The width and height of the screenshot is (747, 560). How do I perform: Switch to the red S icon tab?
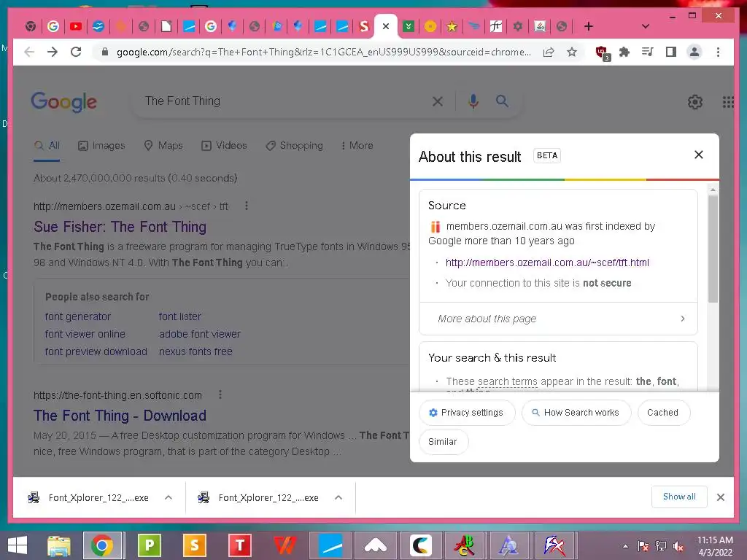pos(364,26)
